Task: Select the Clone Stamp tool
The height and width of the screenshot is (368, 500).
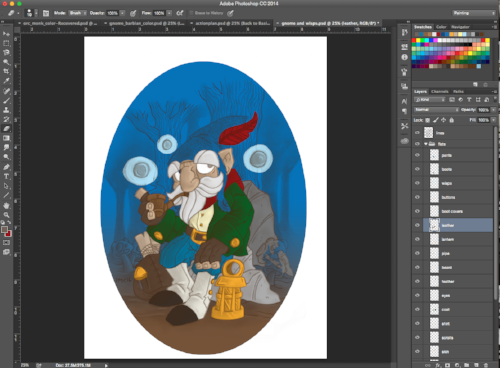Action: 6,110
